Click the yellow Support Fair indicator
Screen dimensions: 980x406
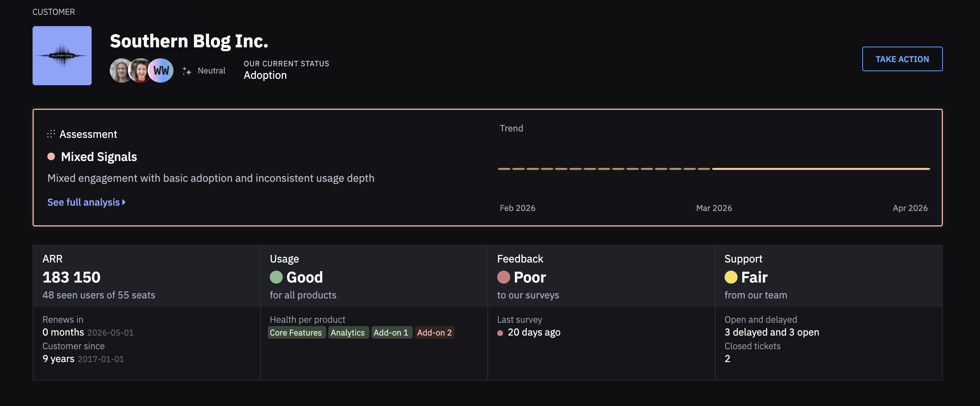(x=730, y=277)
